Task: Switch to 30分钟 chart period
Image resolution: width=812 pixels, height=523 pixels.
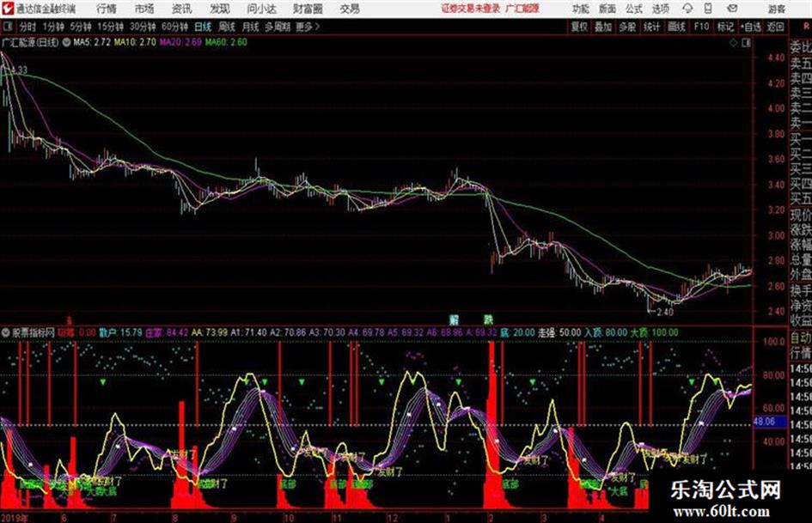Action: coord(143,27)
